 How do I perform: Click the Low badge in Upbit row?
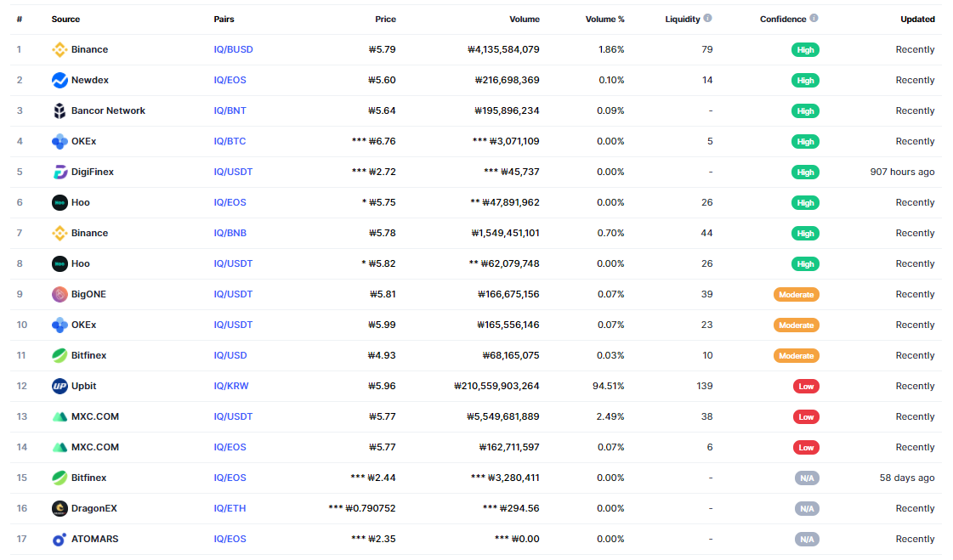(806, 387)
